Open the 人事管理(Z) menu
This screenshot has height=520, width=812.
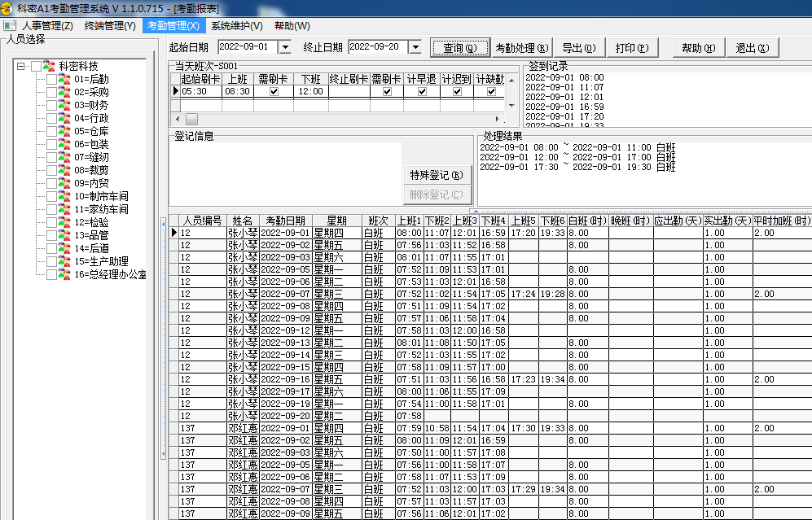point(47,26)
